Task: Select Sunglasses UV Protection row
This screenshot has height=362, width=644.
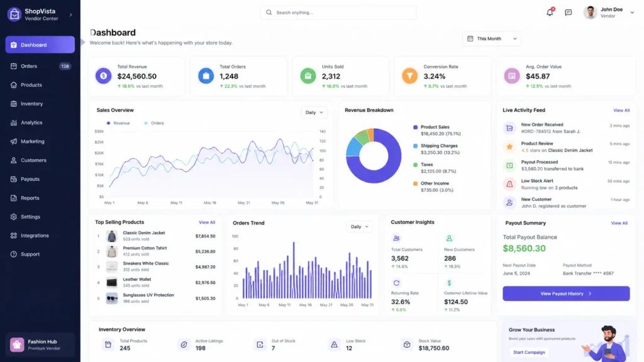Action: click(x=155, y=299)
